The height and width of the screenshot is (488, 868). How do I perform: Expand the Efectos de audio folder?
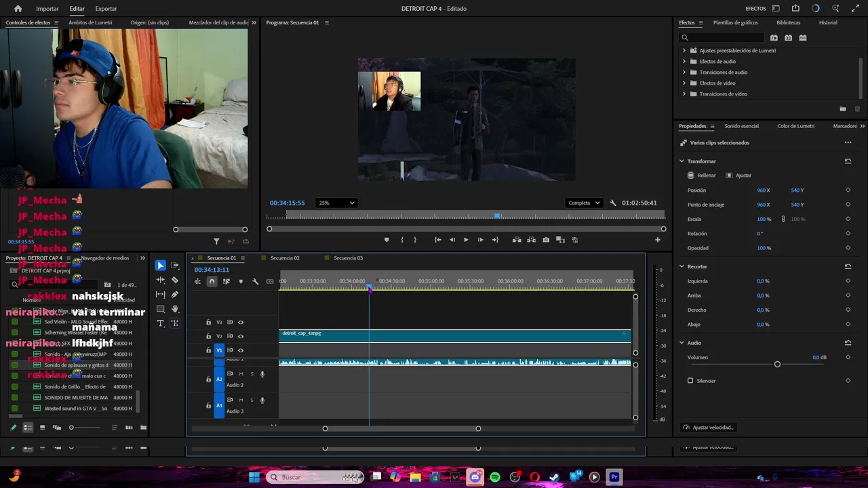point(684,62)
